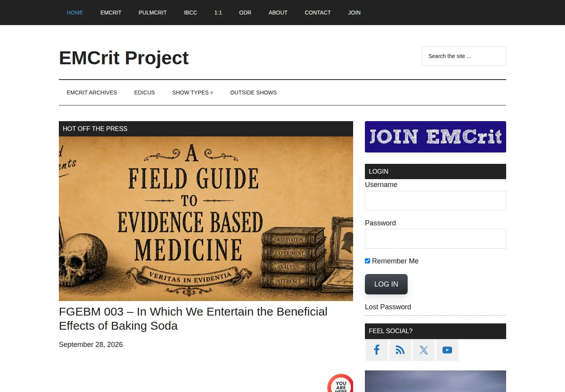Click the Join EMCrit banner
Image resolution: width=565 pixels, height=392 pixels.
point(436,137)
